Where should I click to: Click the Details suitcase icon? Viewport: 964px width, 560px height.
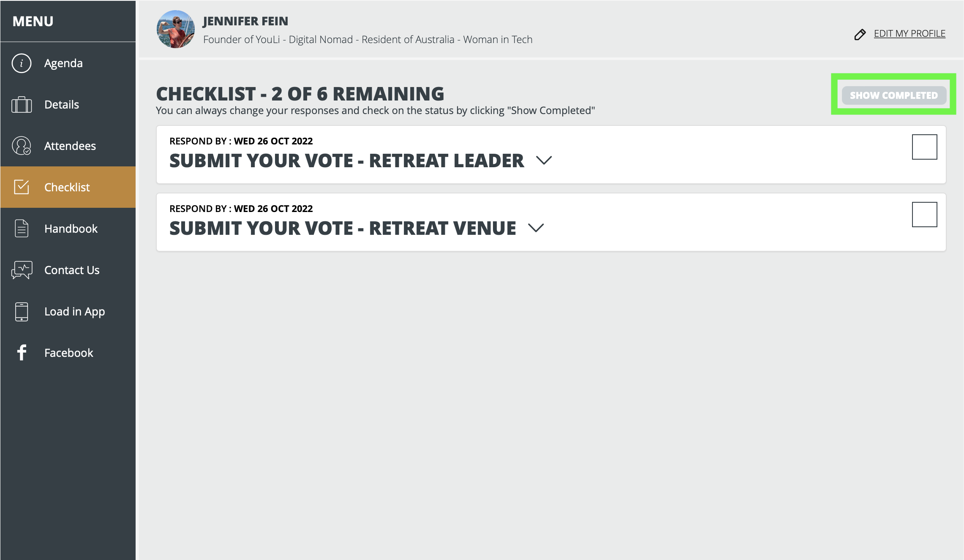22,105
